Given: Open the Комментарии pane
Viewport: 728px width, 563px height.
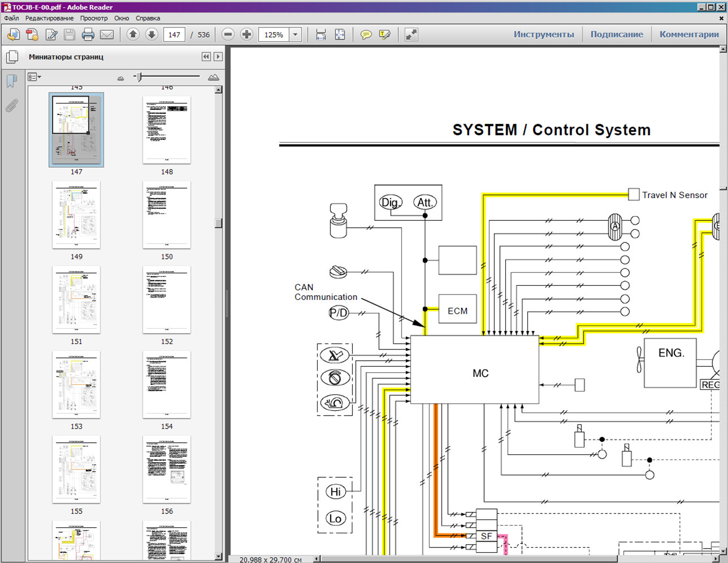Looking at the screenshot, I should [689, 35].
